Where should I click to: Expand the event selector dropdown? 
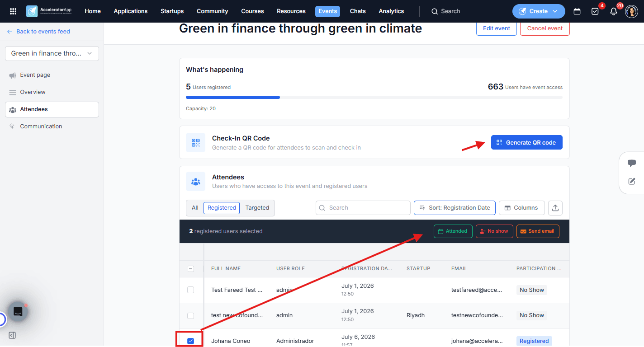click(52, 53)
